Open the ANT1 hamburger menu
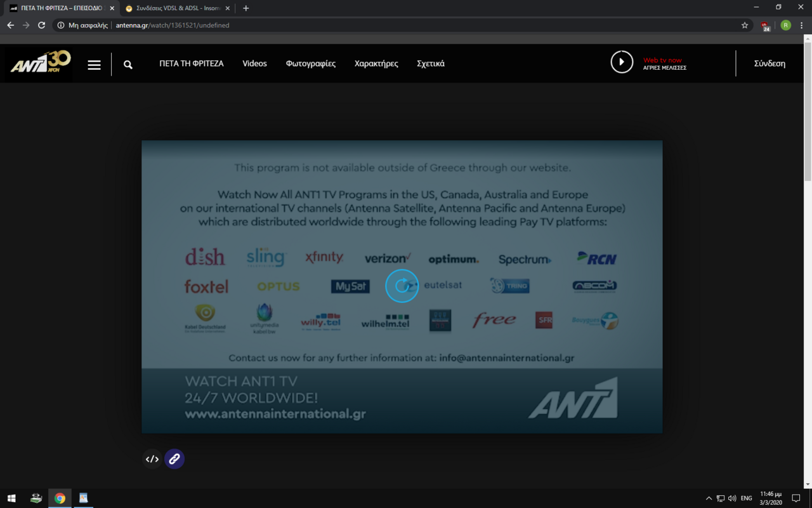The height and width of the screenshot is (508, 812). (x=94, y=65)
